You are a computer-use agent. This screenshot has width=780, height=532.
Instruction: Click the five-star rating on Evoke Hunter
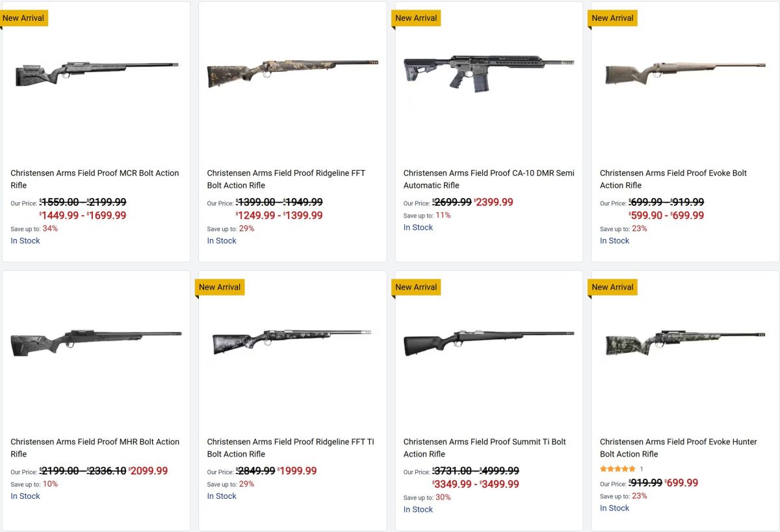click(x=617, y=469)
